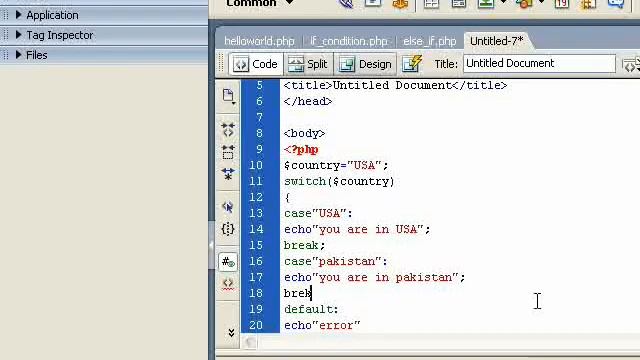Image resolution: width=640 pixels, height=360 pixels.
Task: Click the echo"error" code line
Action: (322, 325)
